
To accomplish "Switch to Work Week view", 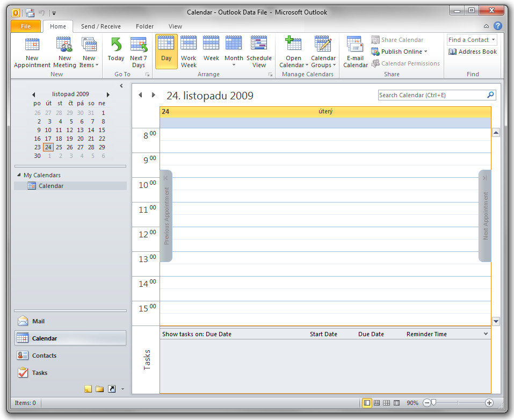I will click(189, 52).
